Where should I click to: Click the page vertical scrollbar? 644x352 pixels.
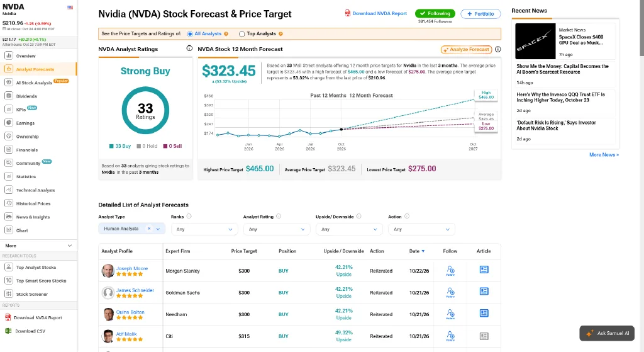point(641,29)
